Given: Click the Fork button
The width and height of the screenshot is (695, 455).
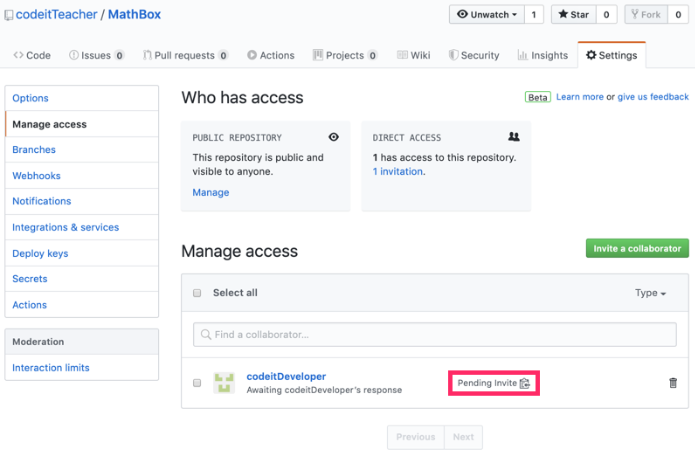Looking at the screenshot, I should (646, 15).
